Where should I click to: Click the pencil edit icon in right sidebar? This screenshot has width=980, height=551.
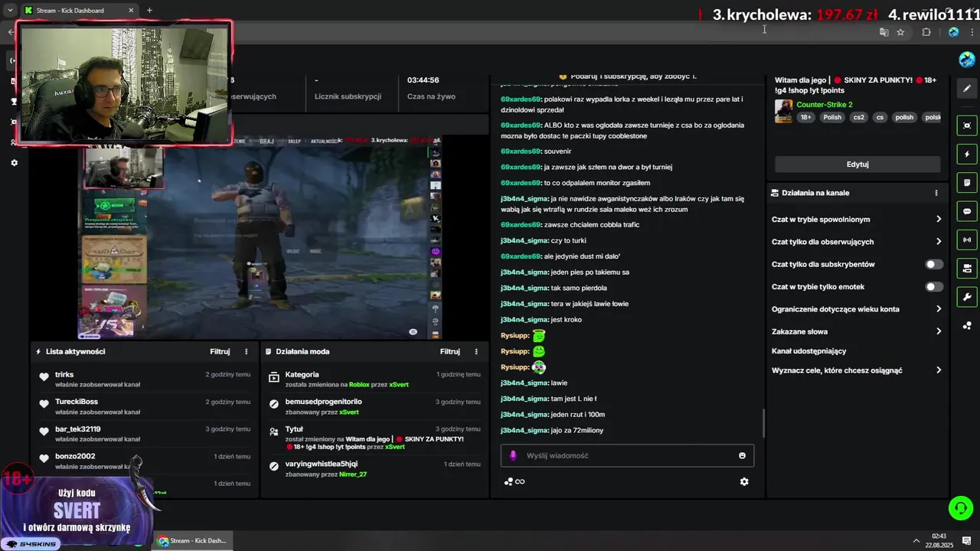pos(967,89)
